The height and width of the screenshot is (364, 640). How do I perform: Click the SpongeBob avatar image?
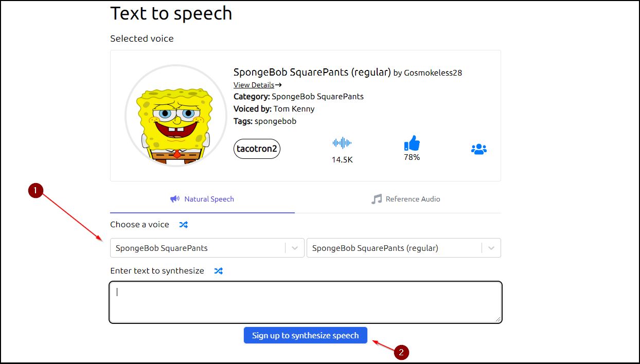[176, 116]
